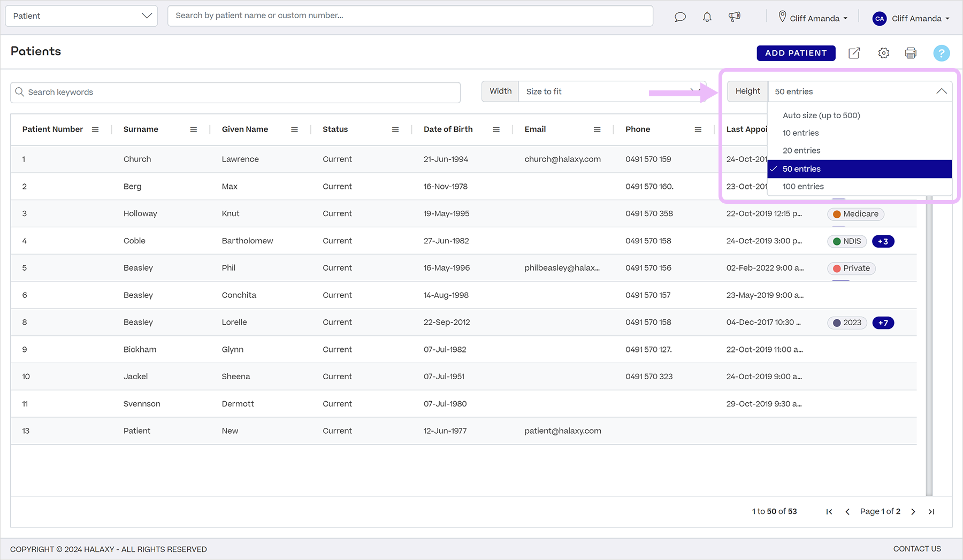Click the patient name search field
The image size is (963, 560).
click(x=410, y=16)
